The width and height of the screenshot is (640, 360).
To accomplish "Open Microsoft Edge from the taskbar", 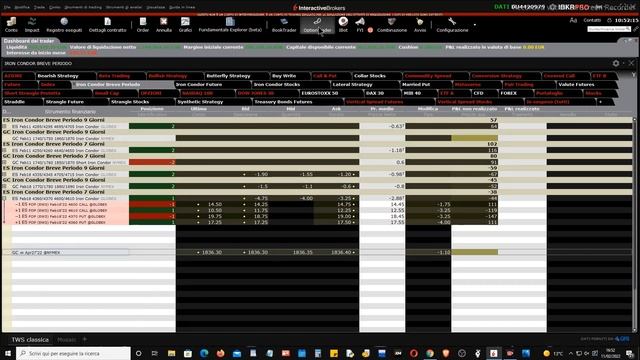I will [x=204, y=353].
